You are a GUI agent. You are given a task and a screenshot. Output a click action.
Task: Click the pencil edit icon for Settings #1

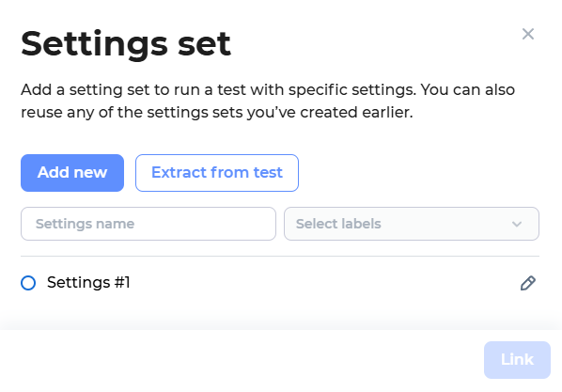pyautogui.click(x=528, y=283)
